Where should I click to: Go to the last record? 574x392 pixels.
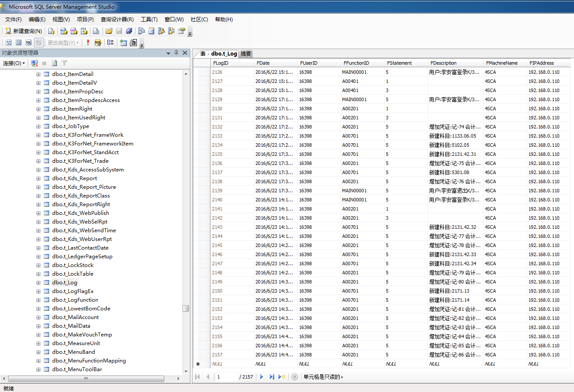[x=272, y=377]
